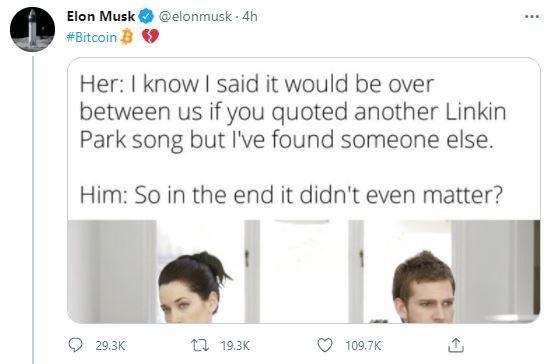Click the 19.3K retweet count

235,346
